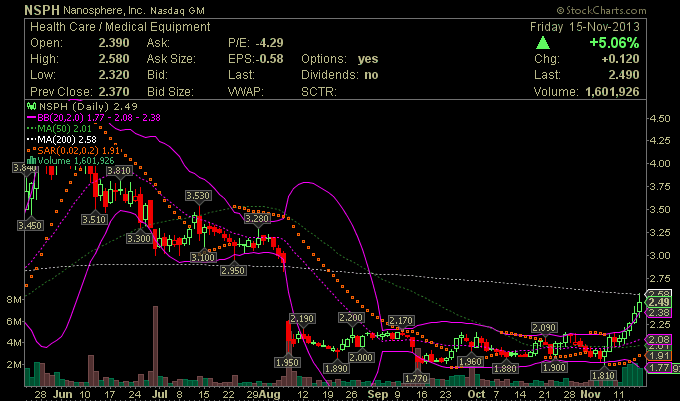Click the 1.810 low price label
The image size is (680, 401).
pos(603,375)
